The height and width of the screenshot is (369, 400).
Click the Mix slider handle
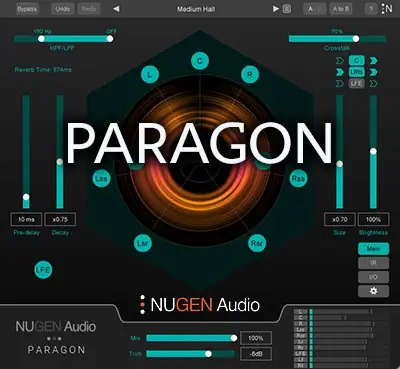coord(234,338)
